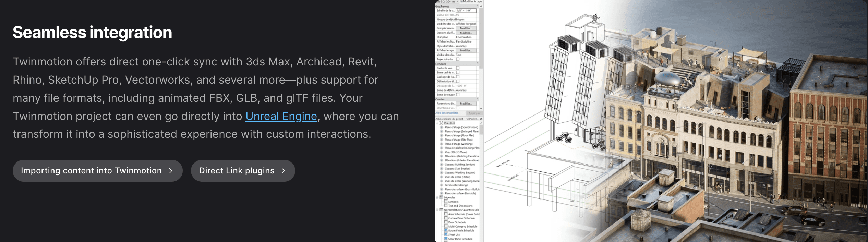Follow the Unreal Engine link
Image resolution: width=868 pixels, height=242 pixels.
pos(281,116)
